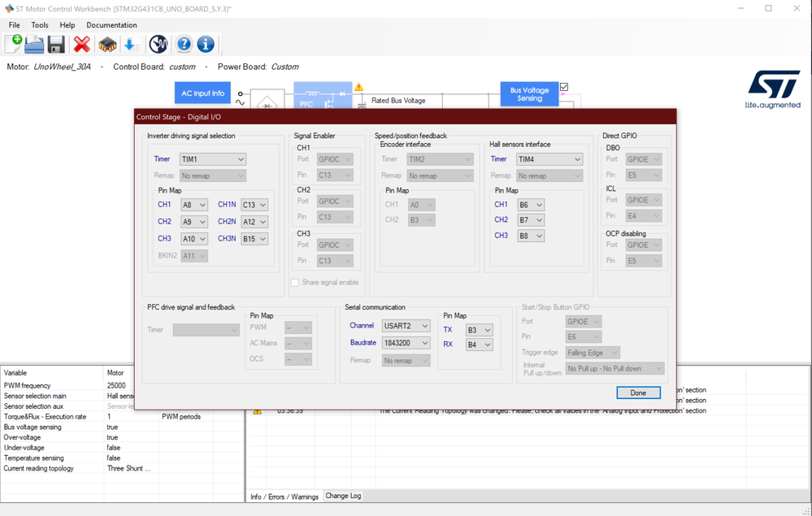Open project using the folder icon
812x516 pixels.
(x=34, y=44)
